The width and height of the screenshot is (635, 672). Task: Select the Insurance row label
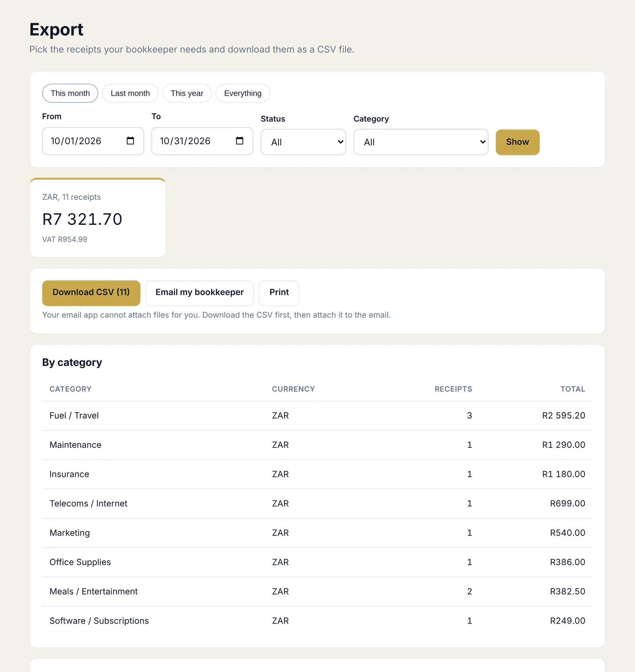pos(69,475)
